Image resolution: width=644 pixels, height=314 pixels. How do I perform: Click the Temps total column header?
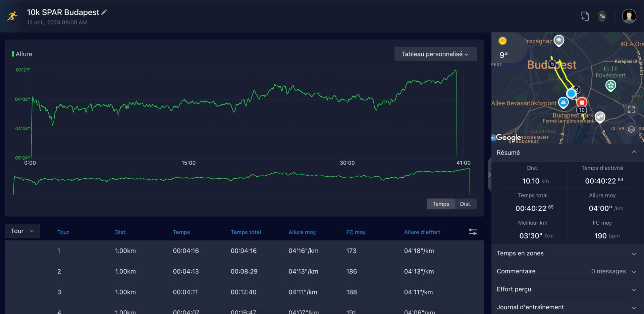(x=246, y=232)
